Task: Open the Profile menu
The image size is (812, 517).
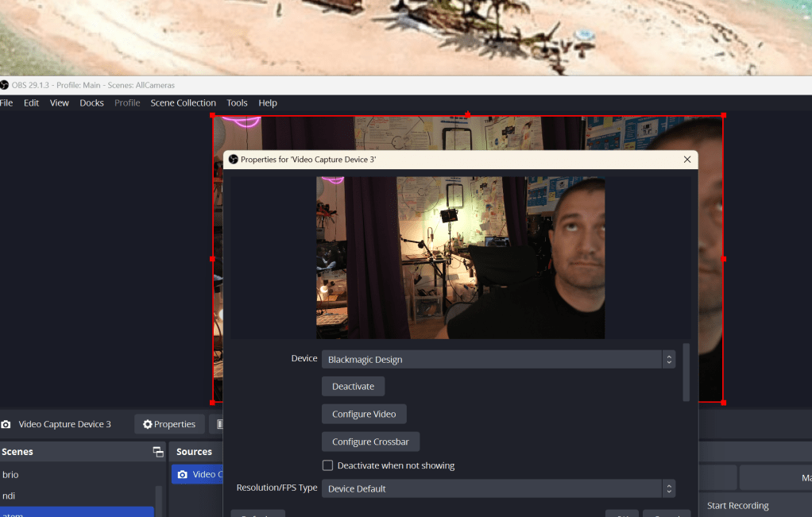Action: click(x=127, y=103)
